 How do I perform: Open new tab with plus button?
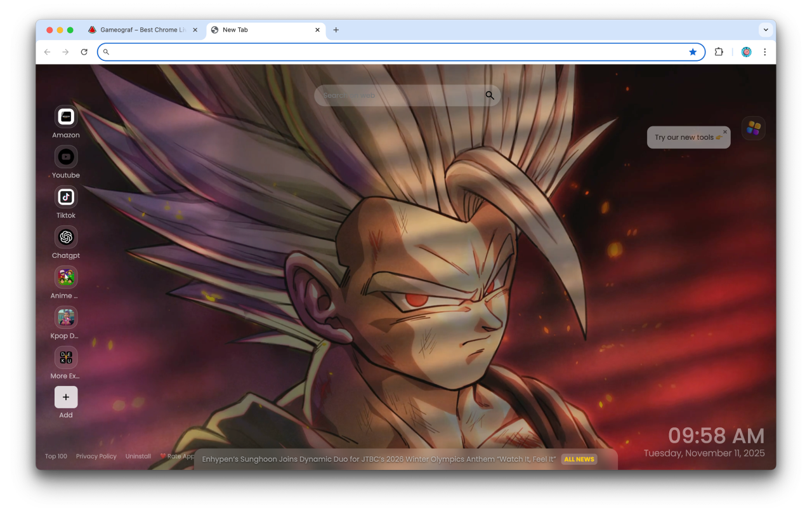[x=336, y=30]
